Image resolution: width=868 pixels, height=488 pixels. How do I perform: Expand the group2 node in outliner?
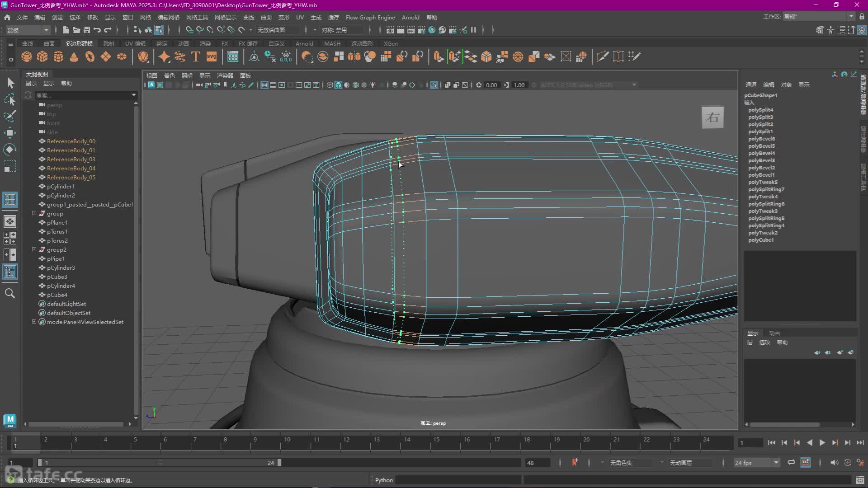[34, 249]
